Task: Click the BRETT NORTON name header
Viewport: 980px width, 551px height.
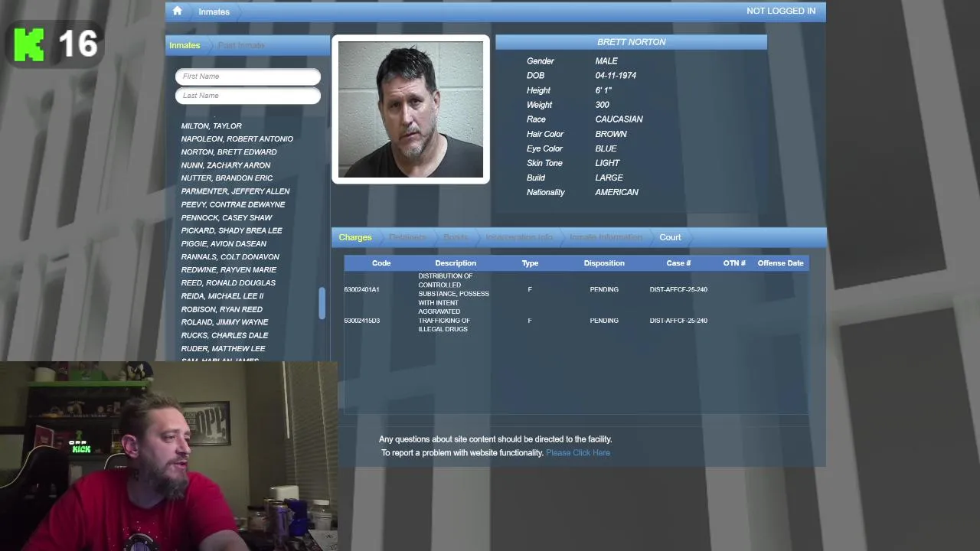Action: point(631,42)
